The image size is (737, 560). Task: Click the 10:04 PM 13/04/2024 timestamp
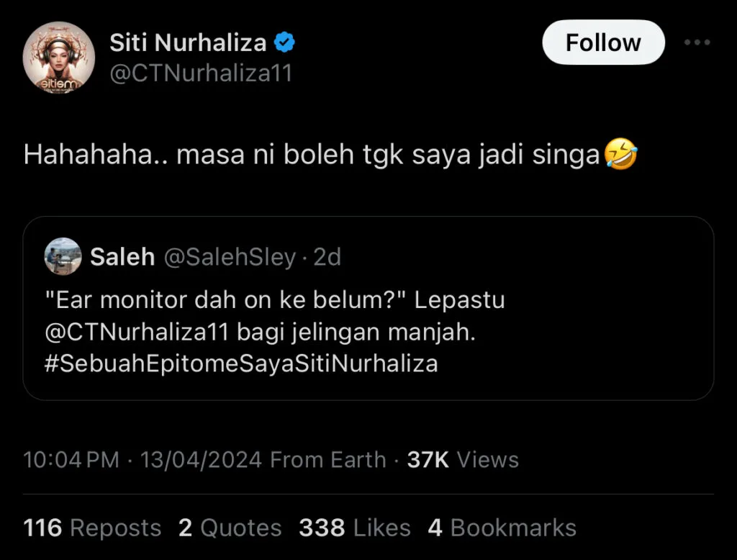click(x=143, y=460)
